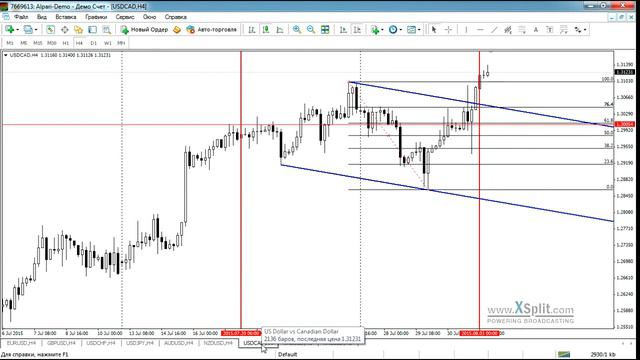Viewport: 640px width, 360px height.
Task: Switch chart to candlestick view
Action: [266, 29]
